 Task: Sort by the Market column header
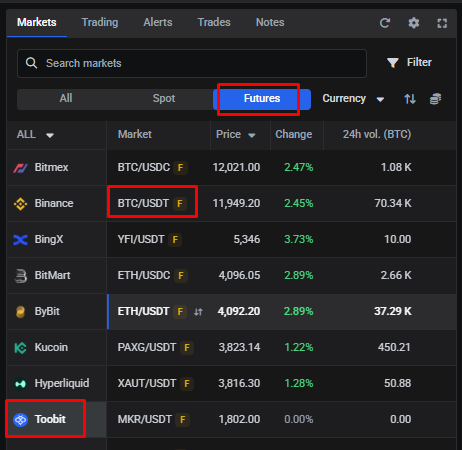pyautogui.click(x=135, y=134)
